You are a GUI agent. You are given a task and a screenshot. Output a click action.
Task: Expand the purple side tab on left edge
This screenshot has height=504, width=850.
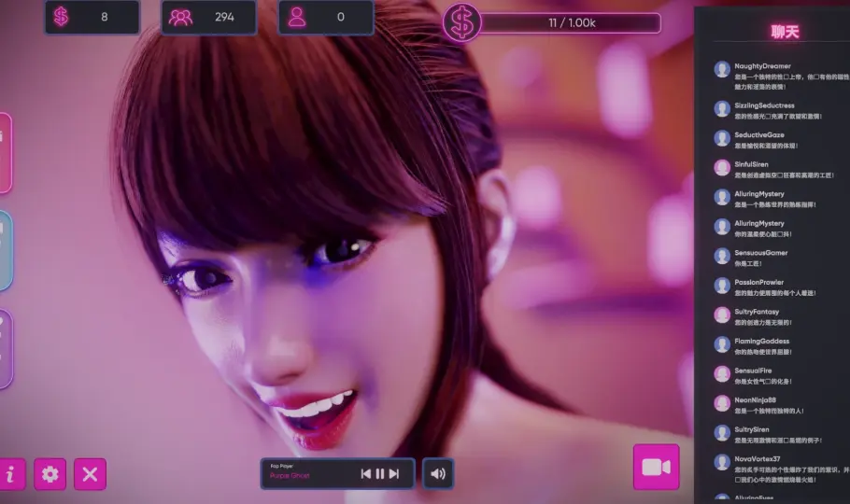5,349
